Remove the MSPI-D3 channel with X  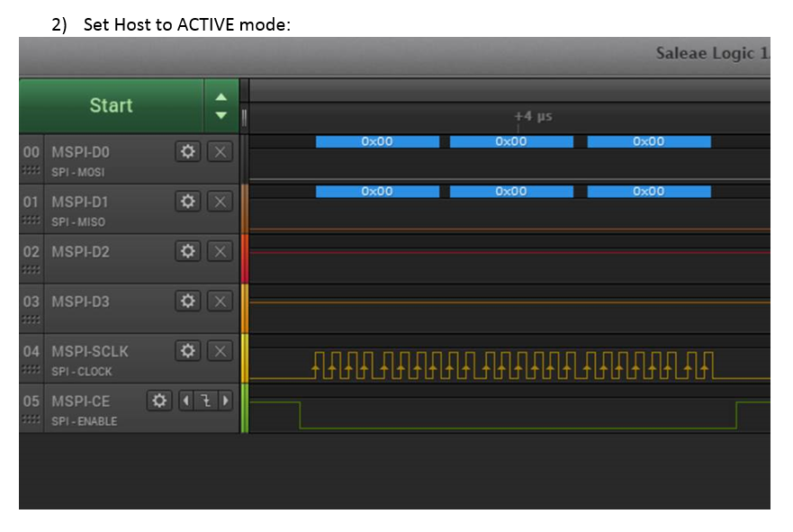(x=220, y=301)
